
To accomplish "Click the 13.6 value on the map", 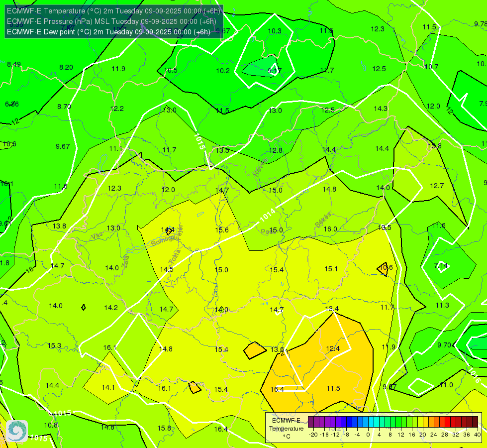I will click(277, 349).
